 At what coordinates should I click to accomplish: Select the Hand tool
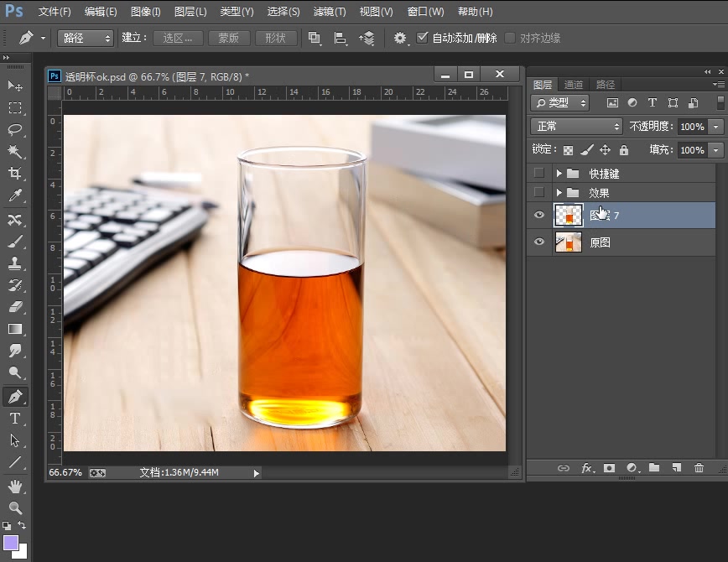coord(15,486)
